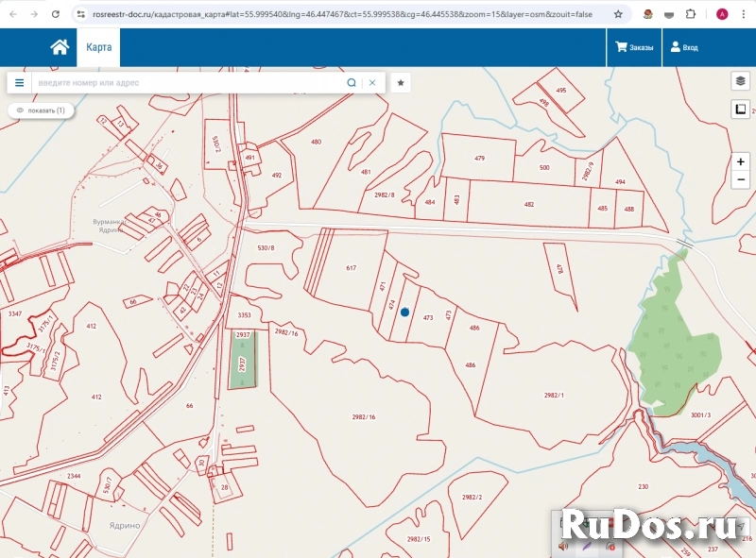
Task: Reload the page in the browser
Action: click(x=56, y=15)
